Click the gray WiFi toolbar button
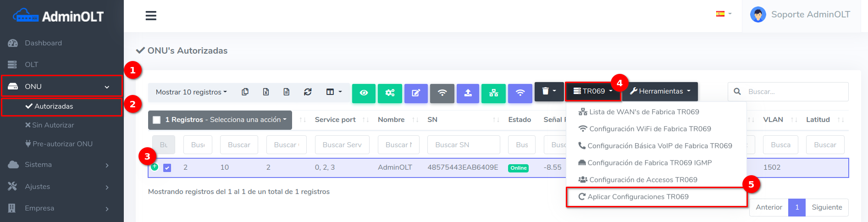 tap(442, 93)
